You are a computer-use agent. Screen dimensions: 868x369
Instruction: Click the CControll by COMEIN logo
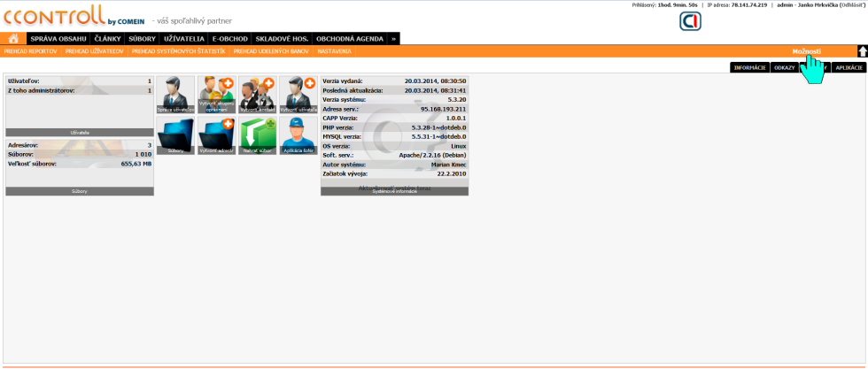pos(74,17)
